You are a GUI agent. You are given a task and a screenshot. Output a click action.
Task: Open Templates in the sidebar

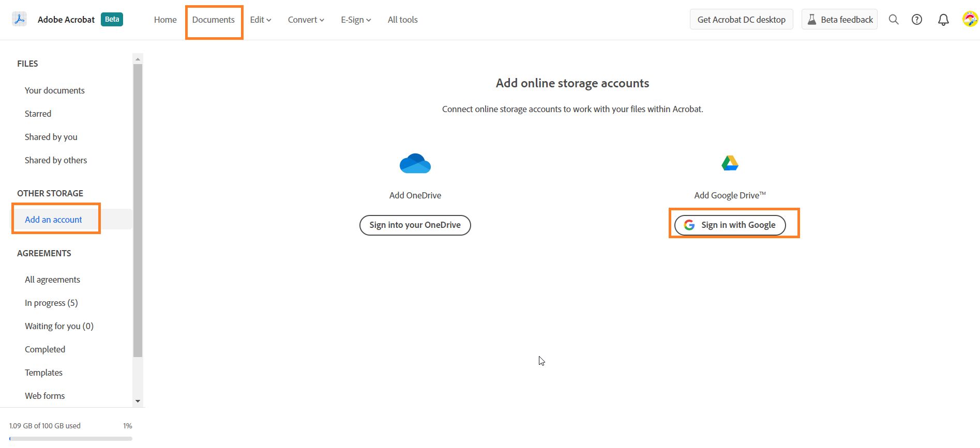click(x=44, y=373)
